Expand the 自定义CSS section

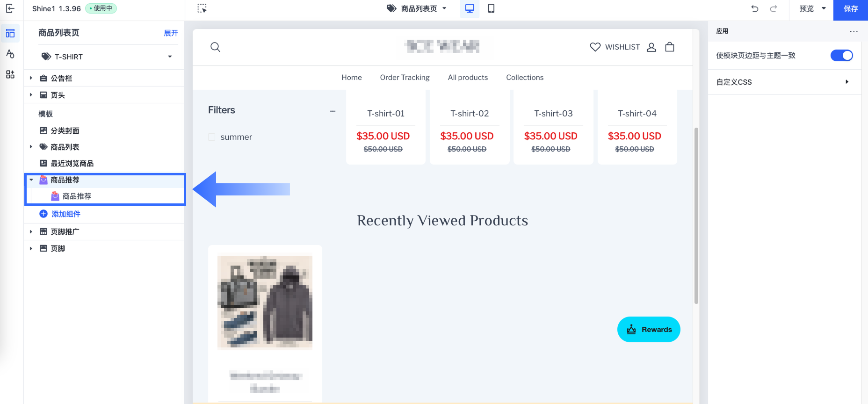click(x=784, y=82)
